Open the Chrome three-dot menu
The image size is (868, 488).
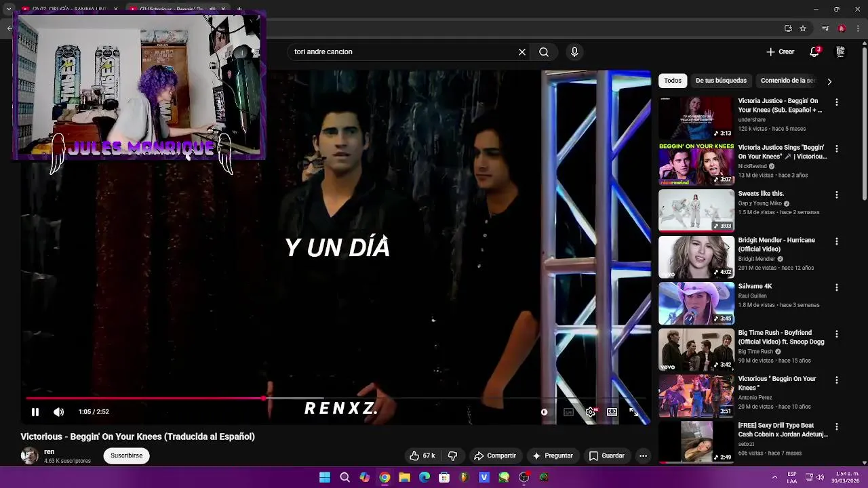tap(859, 28)
